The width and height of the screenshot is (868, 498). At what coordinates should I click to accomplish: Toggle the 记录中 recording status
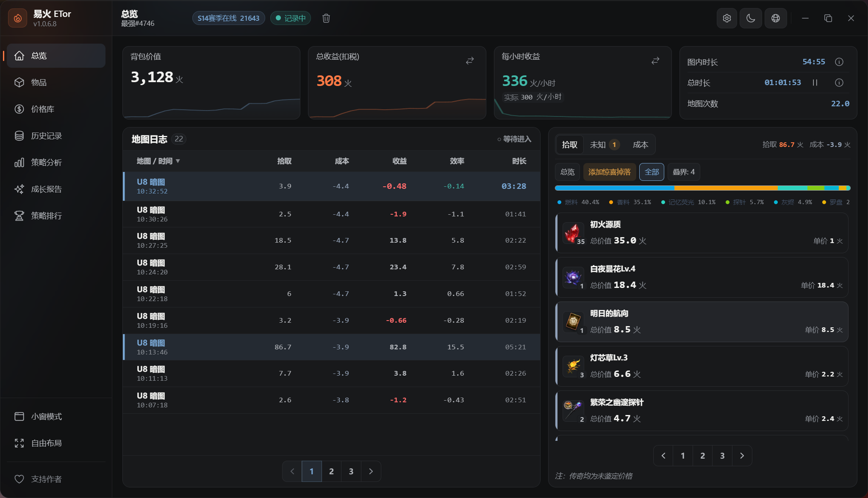pos(291,18)
